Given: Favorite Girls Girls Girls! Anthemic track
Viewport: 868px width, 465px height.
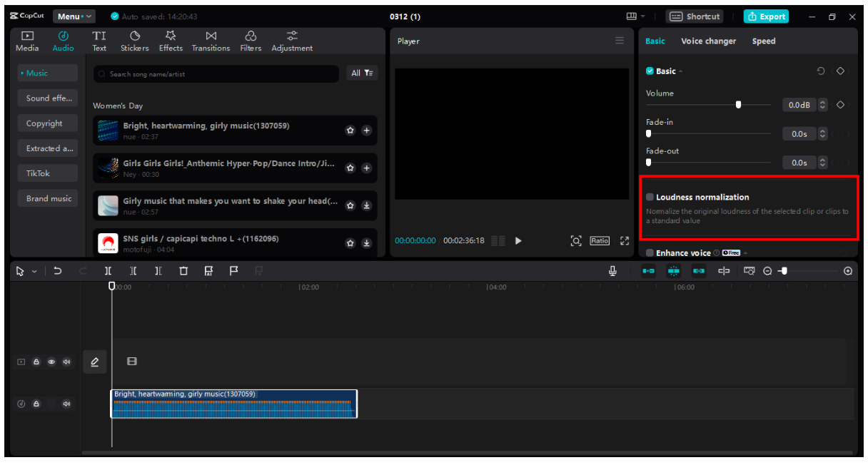Looking at the screenshot, I should click(350, 168).
